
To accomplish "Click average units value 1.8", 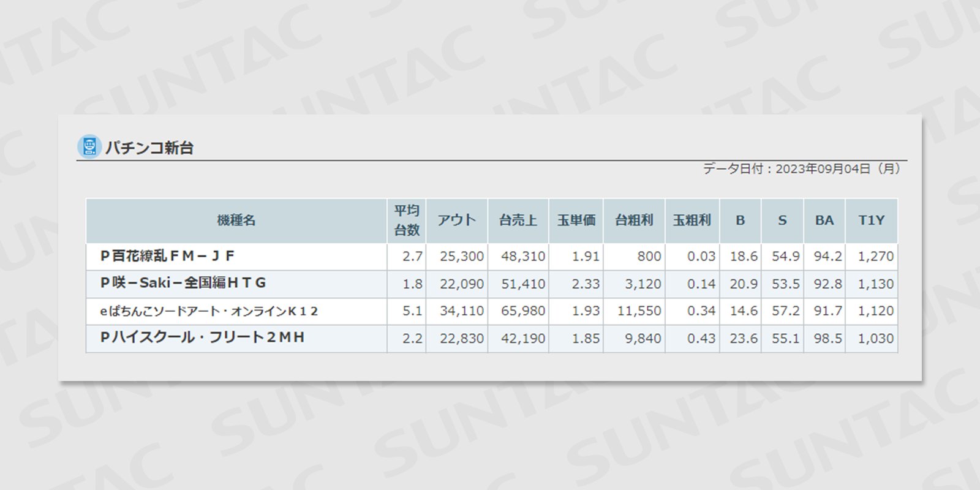I will 412,284.
